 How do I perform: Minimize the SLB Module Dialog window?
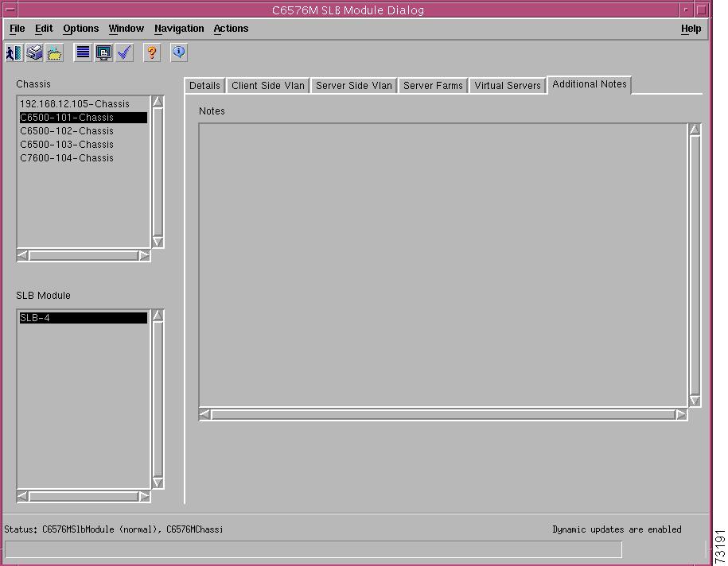686,10
